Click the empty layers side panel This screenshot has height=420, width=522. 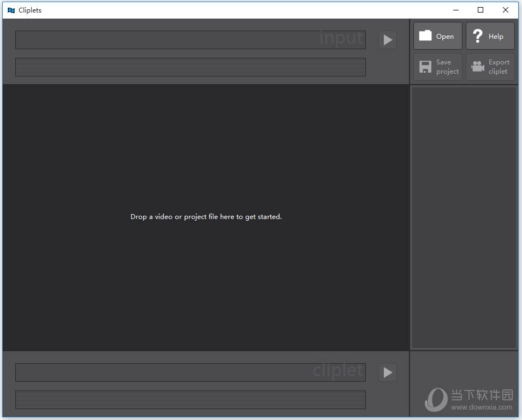coord(464,217)
